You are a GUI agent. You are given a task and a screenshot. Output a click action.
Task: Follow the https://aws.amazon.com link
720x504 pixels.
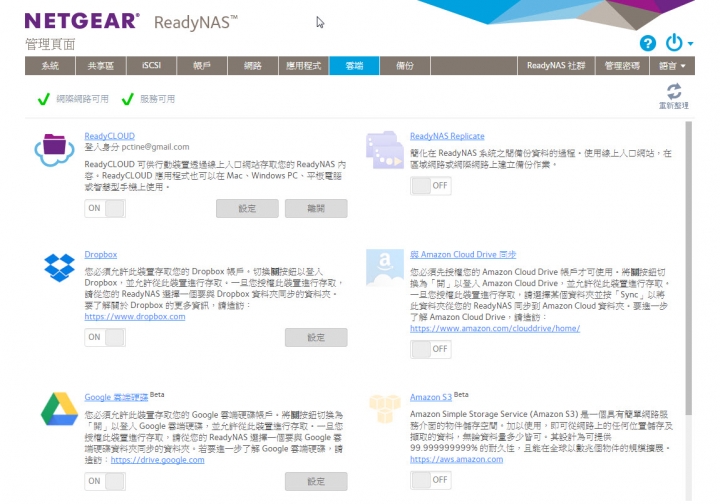[x=456, y=459]
